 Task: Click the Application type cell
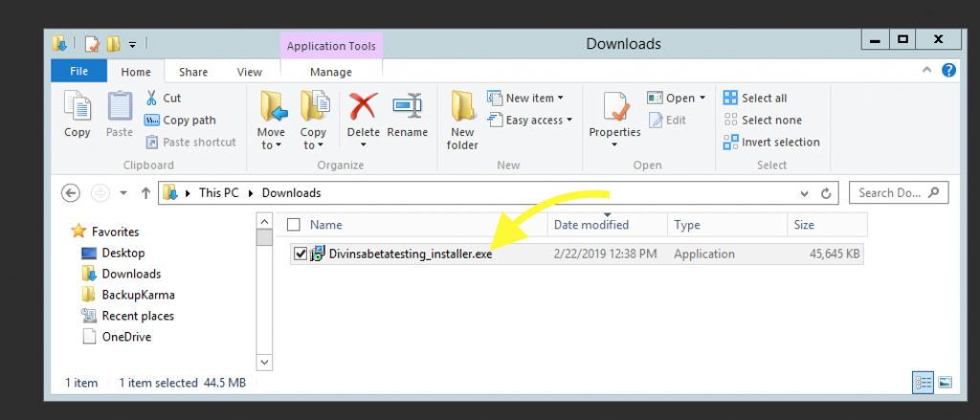pos(704,254)
